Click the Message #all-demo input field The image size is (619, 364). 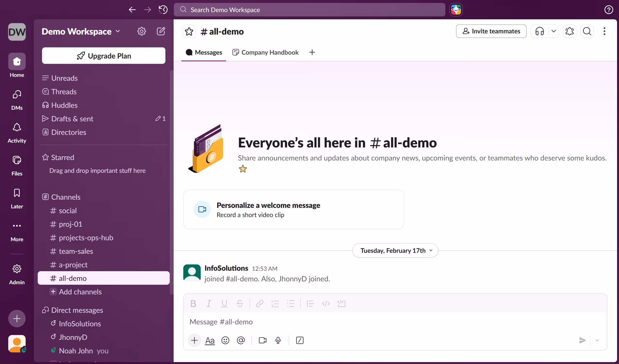(x=395, y=322)
